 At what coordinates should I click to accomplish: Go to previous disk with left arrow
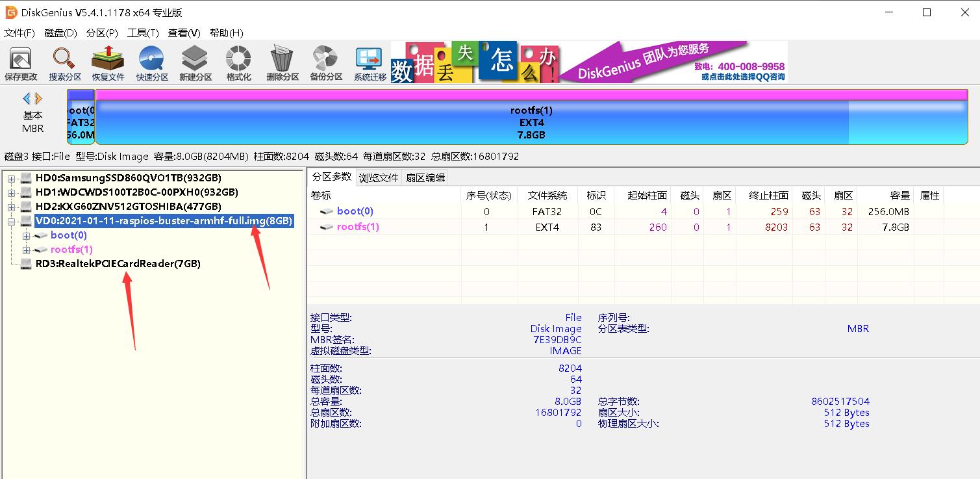click(27, 99)
